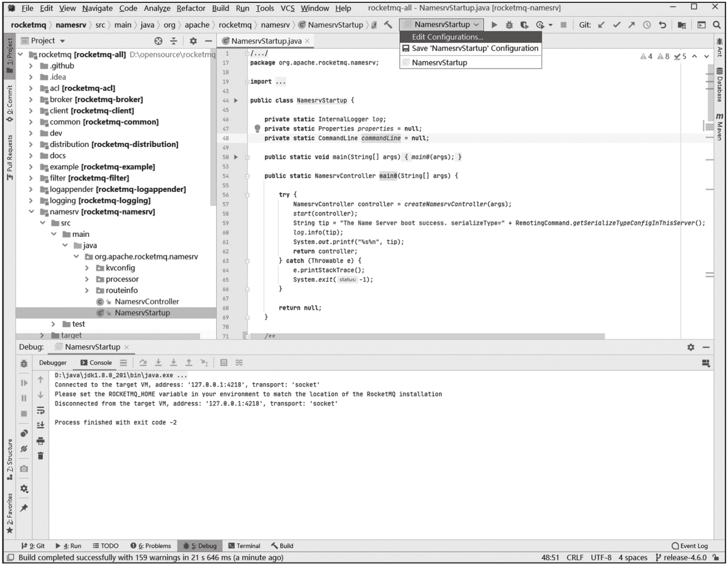This screenshot has width=728, height=565.
Task: Close the NamesrvStartup.java editor tab
Action: tap(307, 41)
